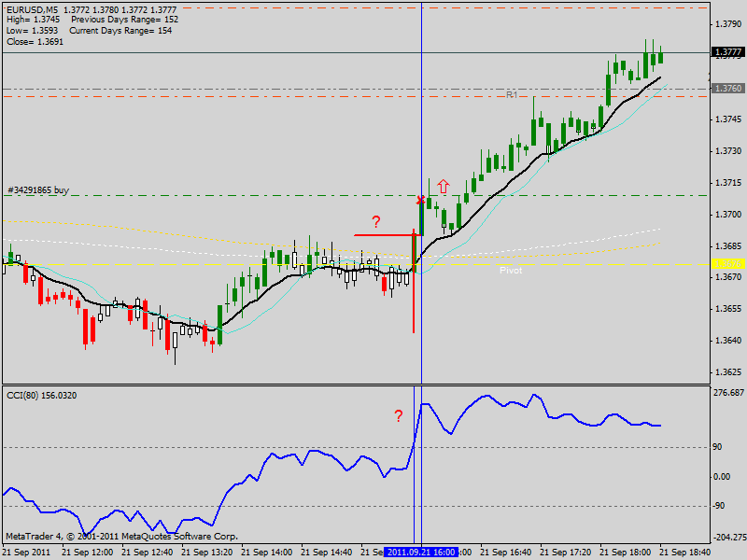Click 1.3715 on the price axis
747x560 pixels.
point(729,183)
